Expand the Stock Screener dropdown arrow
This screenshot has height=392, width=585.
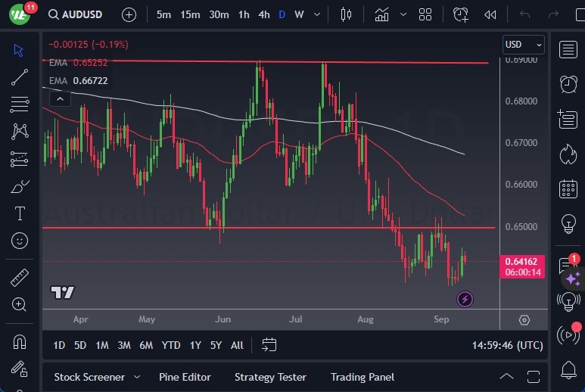[x=137, y=377]
